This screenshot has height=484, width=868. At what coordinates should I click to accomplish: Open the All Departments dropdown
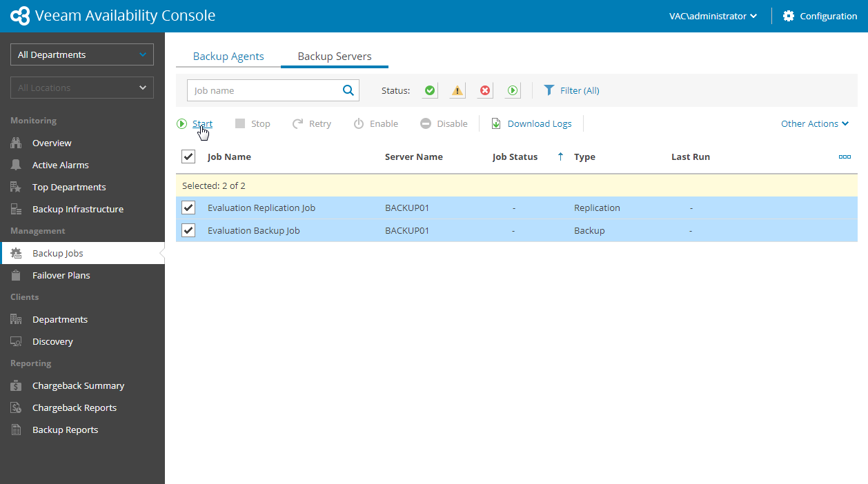point(82,54)
